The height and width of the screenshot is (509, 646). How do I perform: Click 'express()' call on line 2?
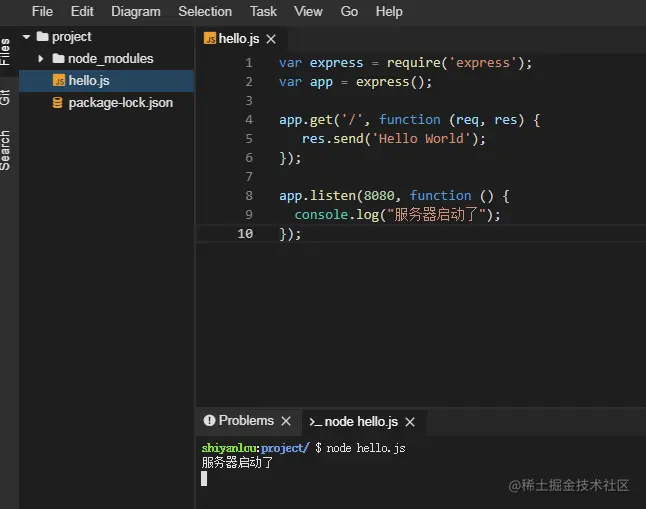[390, 82]
